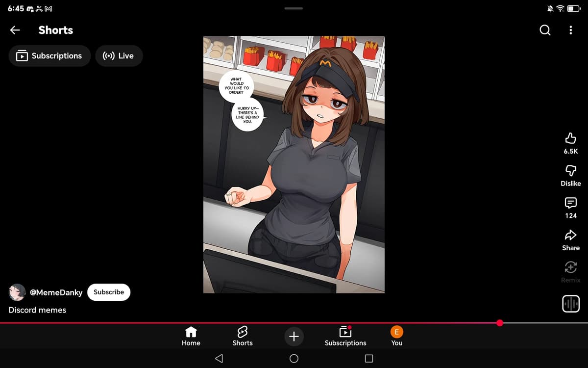Image resolution: width=588 pixels, height=368 pixels.
Task: Tap the Android home circle button
Action: [294, 359]
